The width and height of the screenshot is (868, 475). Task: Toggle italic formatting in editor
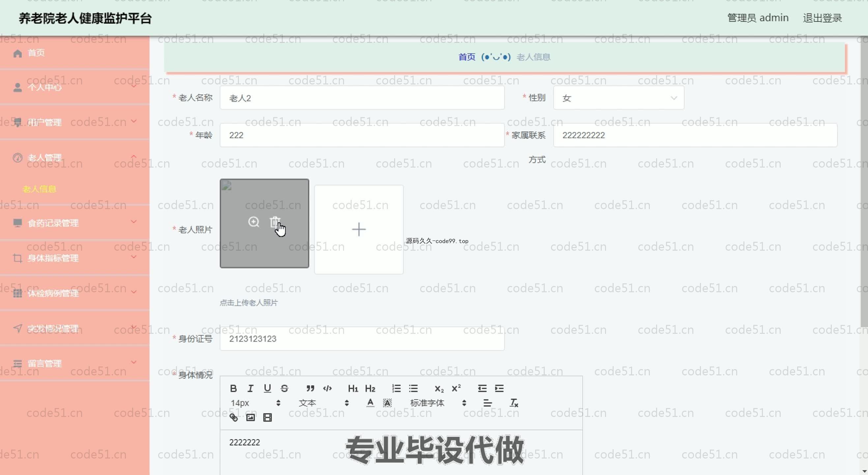click(x=250, y=388)
